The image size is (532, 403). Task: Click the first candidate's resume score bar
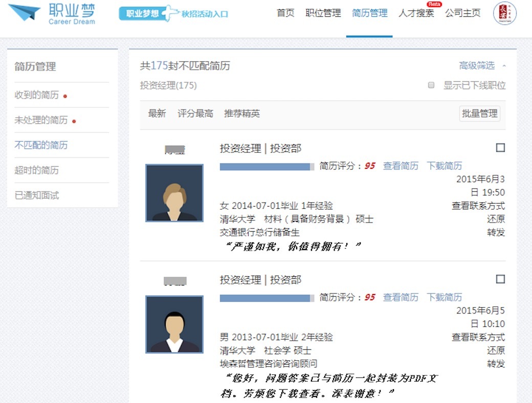point(267,166)
